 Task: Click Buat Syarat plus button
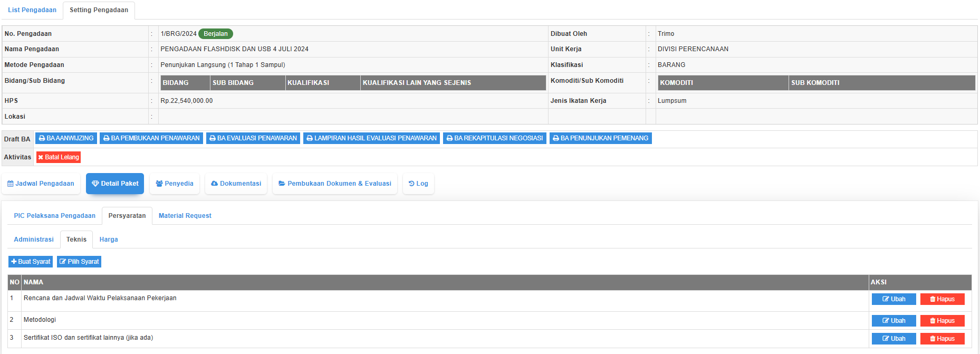point(31,262)
